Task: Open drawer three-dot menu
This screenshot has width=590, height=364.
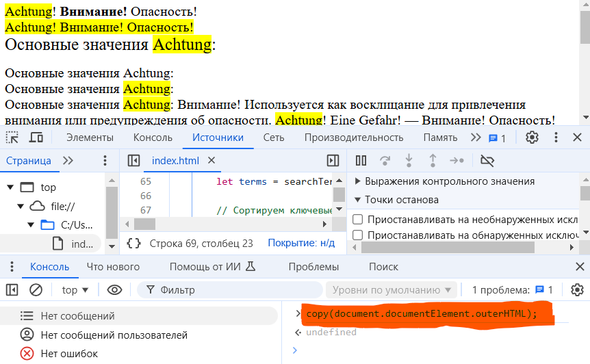Action: (12, 267)
